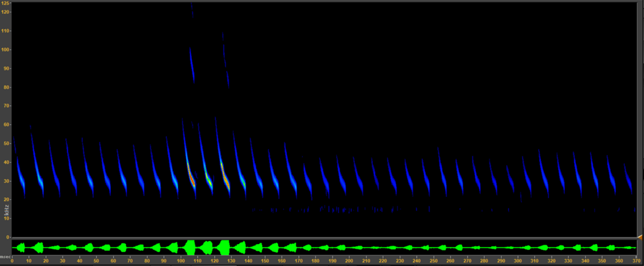
Task: Click the msec unit label at bottom left
Action: (x=5, y=257)
